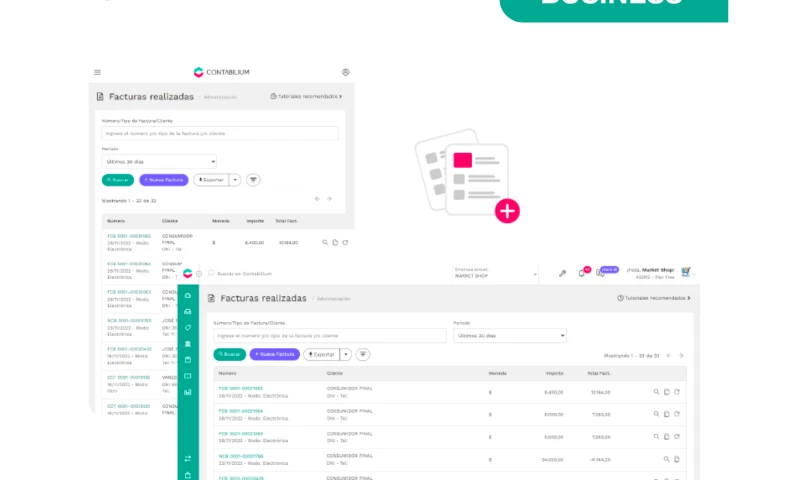
Task: Open hamburger menu in mobile view
Action: pos(97,72)
